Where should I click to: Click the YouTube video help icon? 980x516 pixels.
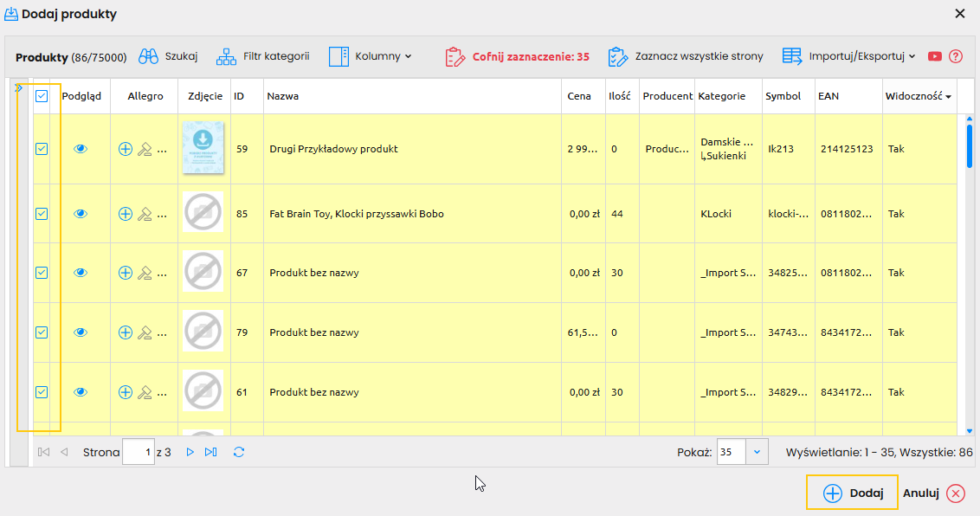[935, 57]
